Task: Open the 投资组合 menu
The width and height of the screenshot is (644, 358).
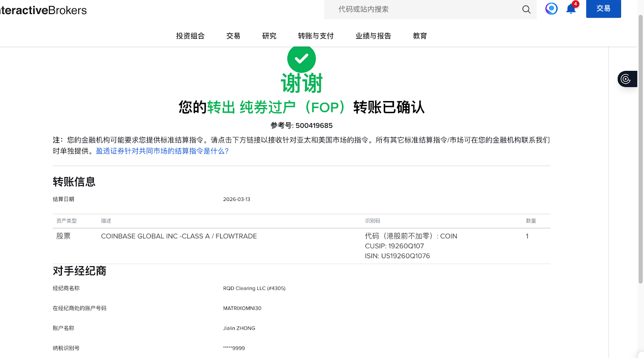Action: pyautogui.click(x=190, y=36)
